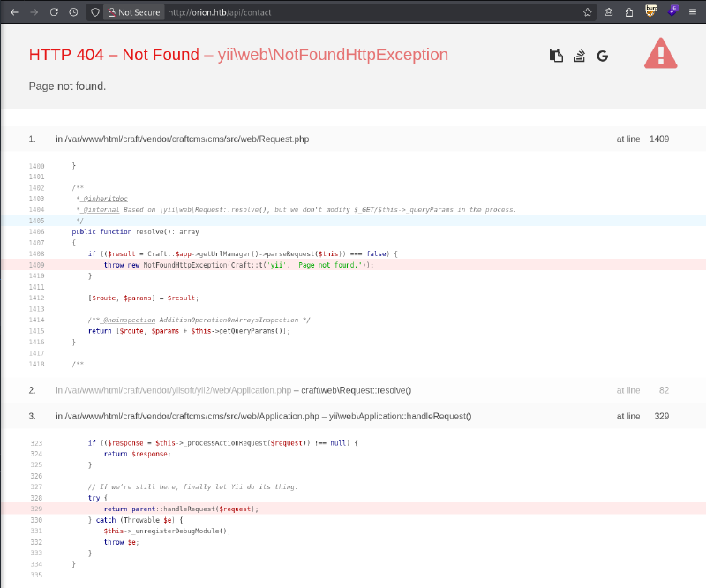
Task: Click the if parseRequest line at 1408
Action: point(244,253)
